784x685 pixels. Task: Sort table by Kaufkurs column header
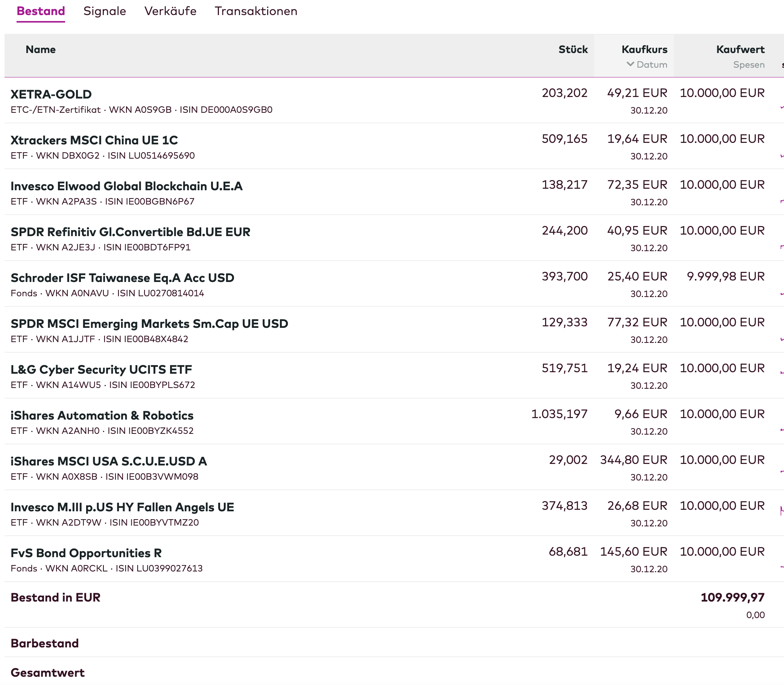(x=644, y=49)
